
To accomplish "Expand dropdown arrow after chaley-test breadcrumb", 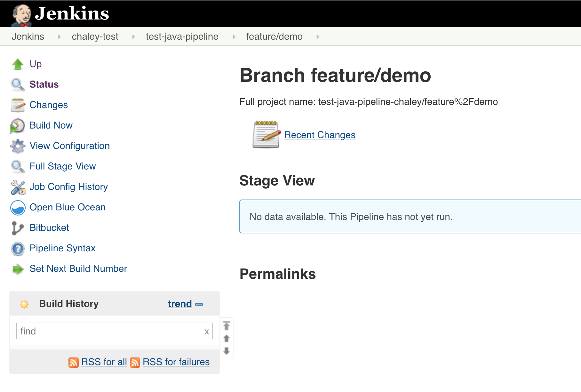I will tap(133, 37).
